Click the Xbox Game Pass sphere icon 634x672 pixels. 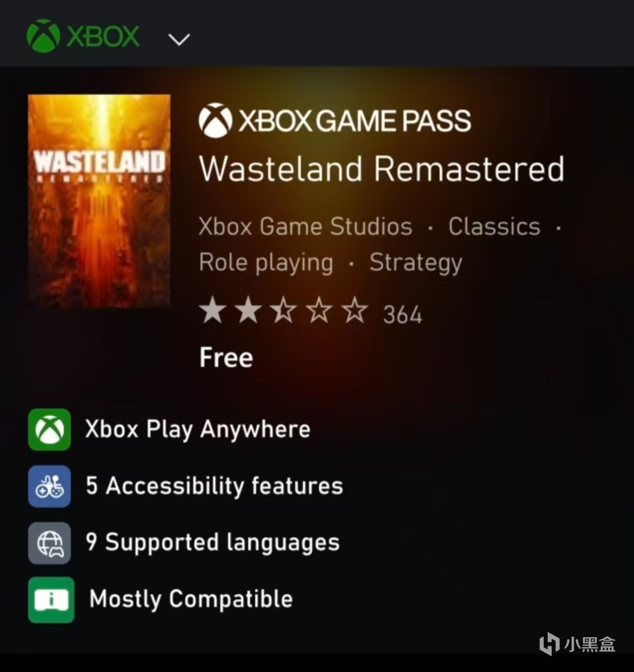(215, 120)
